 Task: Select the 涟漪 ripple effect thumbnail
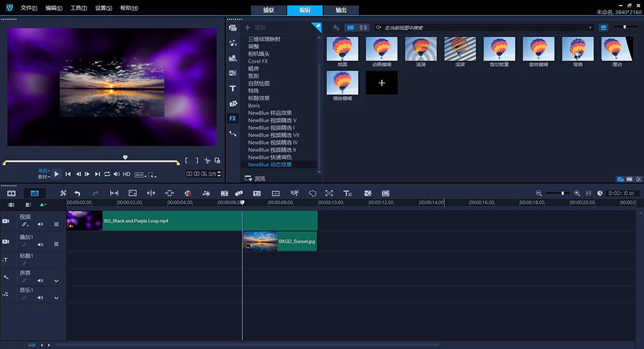pyautogui.click(x=421, y=50)
